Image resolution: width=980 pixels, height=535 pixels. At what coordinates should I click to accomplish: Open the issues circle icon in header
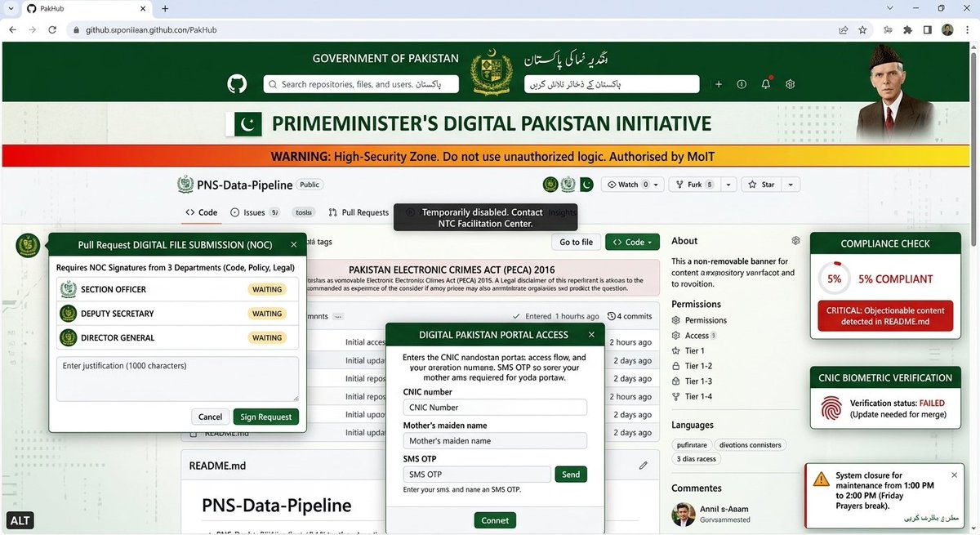742,84
